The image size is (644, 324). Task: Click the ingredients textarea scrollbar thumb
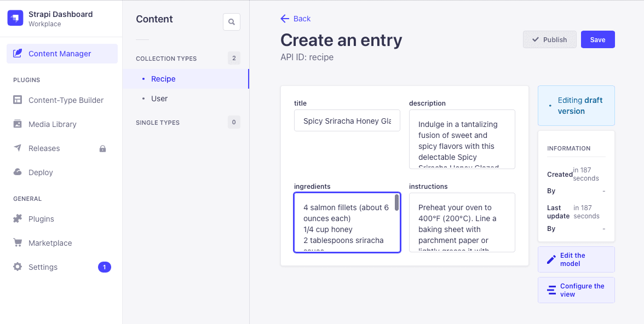point(396,202)
